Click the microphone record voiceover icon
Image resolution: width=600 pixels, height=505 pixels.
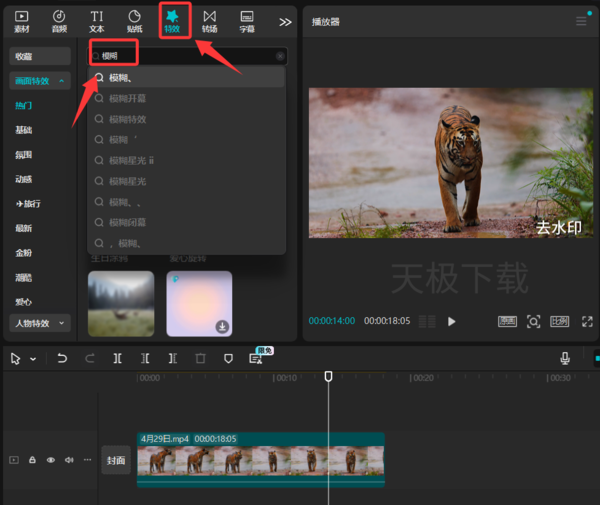coord(565,358)
